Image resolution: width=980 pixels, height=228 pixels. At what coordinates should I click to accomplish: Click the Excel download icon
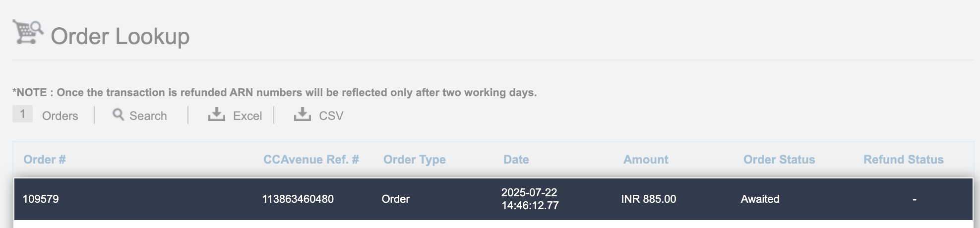click(x=216, y=114)
